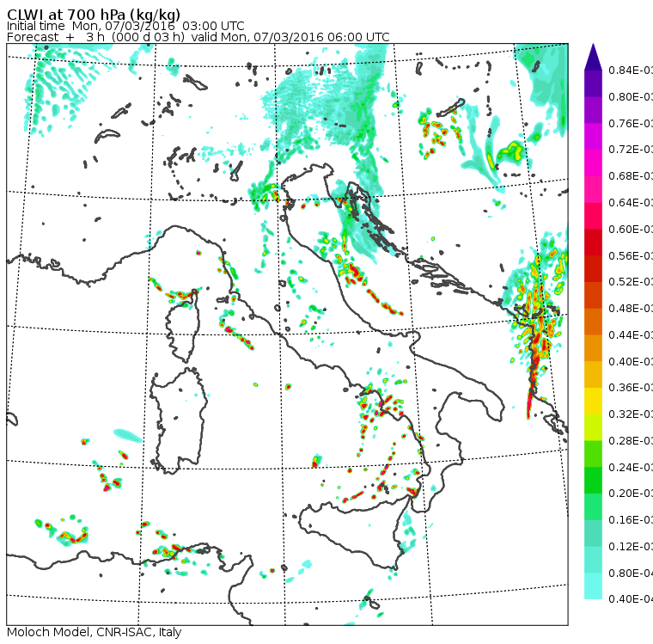Click the 0.36E-03 colorbar label
653x644 pixels.
click(x=631, y=388)
